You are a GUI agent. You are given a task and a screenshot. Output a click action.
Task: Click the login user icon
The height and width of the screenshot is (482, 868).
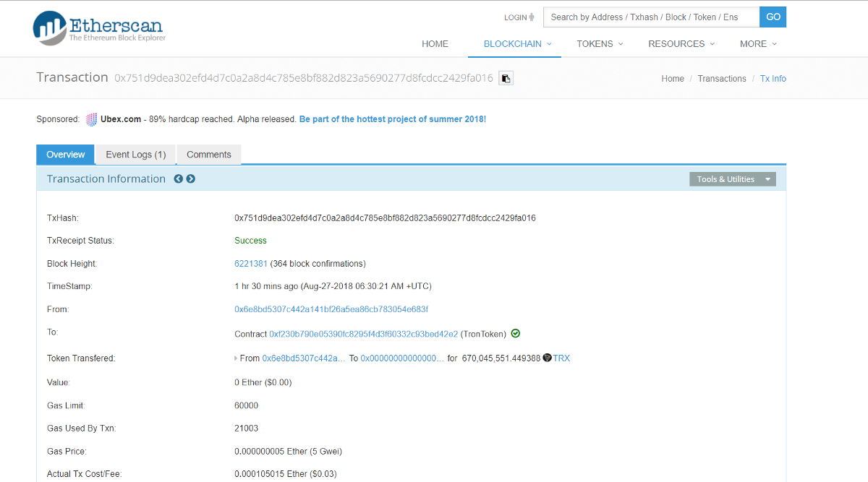[532, 17]
